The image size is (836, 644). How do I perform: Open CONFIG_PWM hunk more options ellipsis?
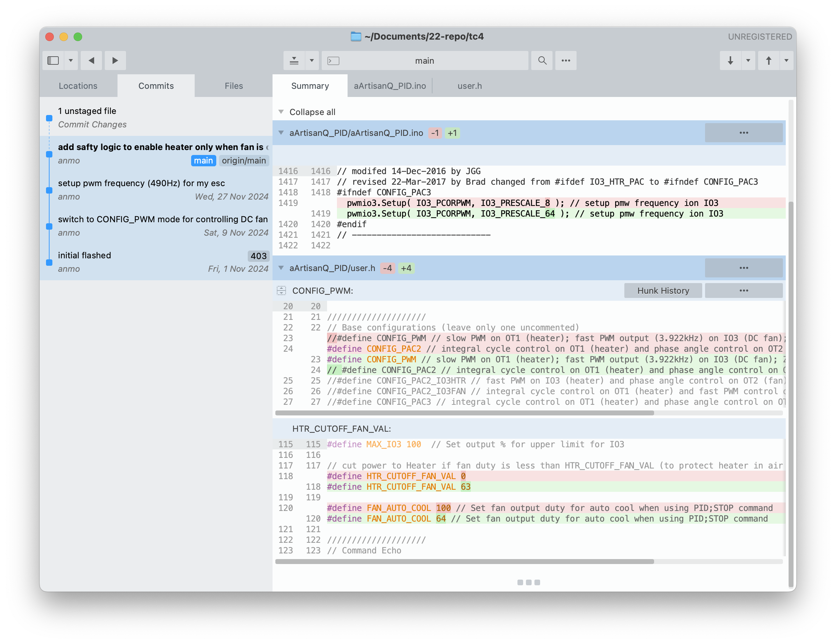coord(744,291)
